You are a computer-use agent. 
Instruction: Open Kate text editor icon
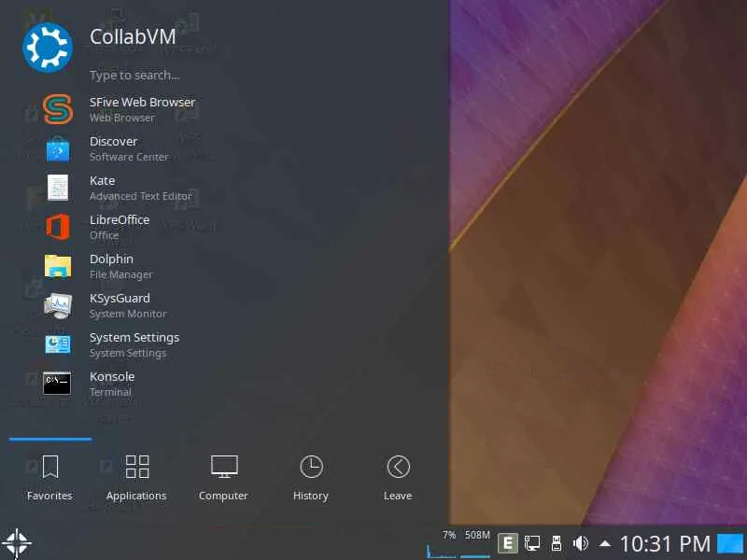[x=58, y=188]
